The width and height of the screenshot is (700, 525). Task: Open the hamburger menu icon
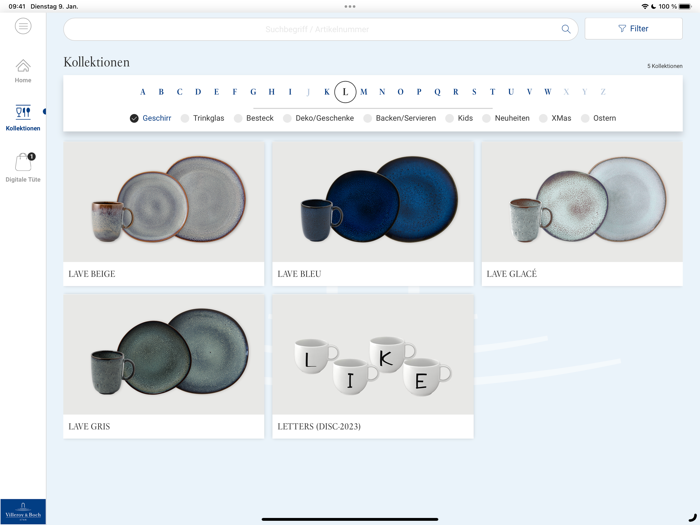click(23, 26)
